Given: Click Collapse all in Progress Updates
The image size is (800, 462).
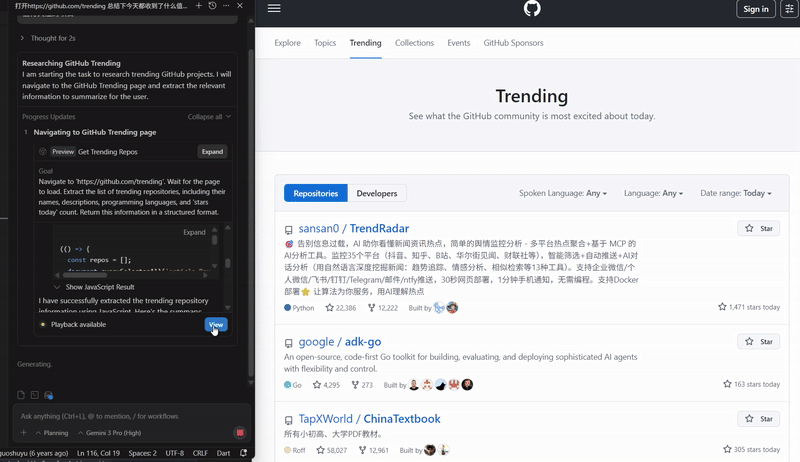Looking at the screenshot, I should (209, 117).
